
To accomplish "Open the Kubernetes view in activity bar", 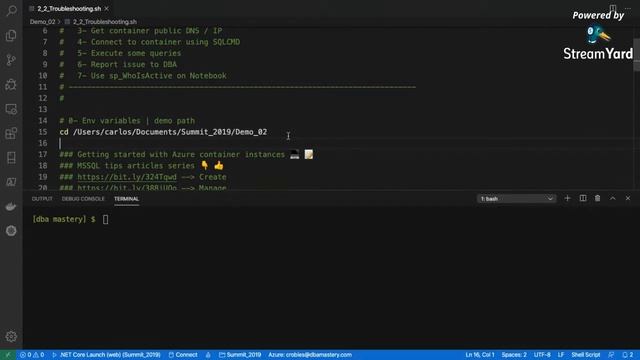I will pyautogui.click(x=11, y=231).
